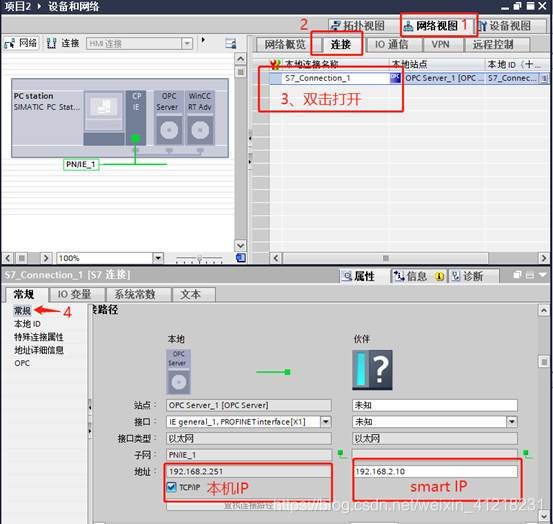Click the partner 站点 field 未知

pyautogui.click(x=434, y=405)
